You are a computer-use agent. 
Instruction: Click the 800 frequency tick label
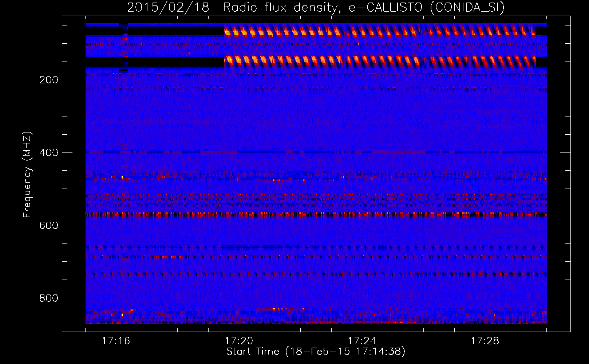coord(49,298)
